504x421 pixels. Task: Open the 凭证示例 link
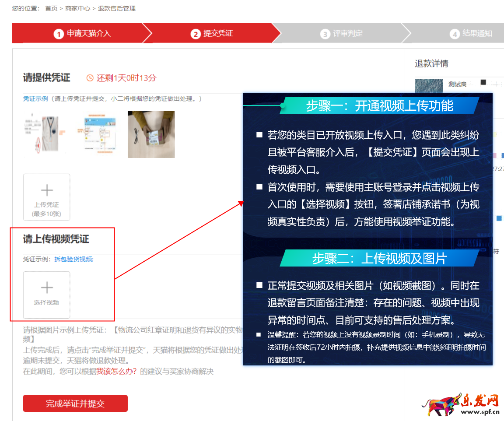point(35,99)
